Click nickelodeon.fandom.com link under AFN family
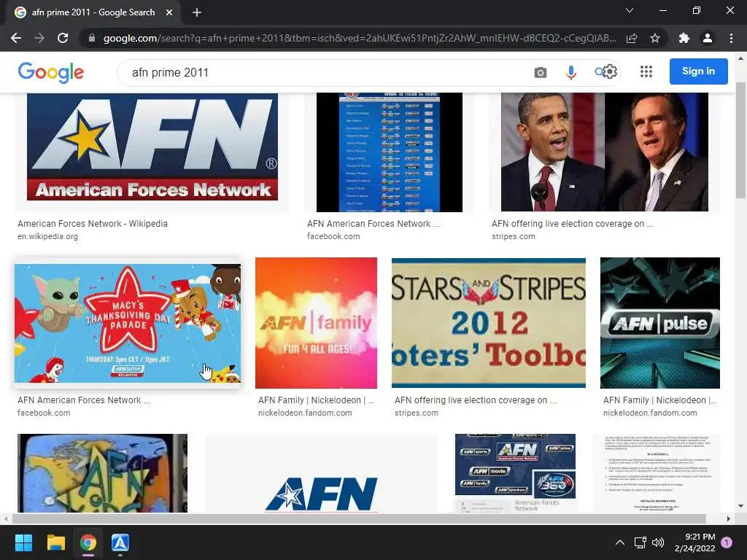 pos(305,413)
